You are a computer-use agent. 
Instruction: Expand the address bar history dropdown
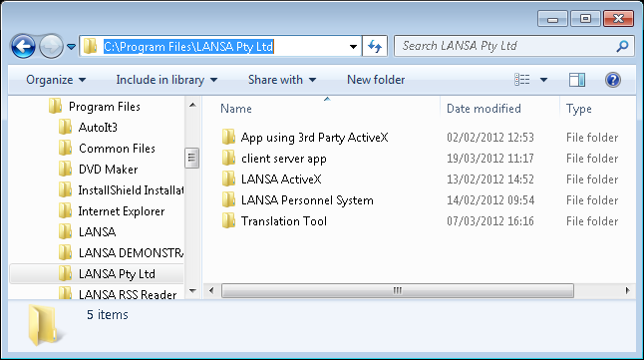pos(353,47)
